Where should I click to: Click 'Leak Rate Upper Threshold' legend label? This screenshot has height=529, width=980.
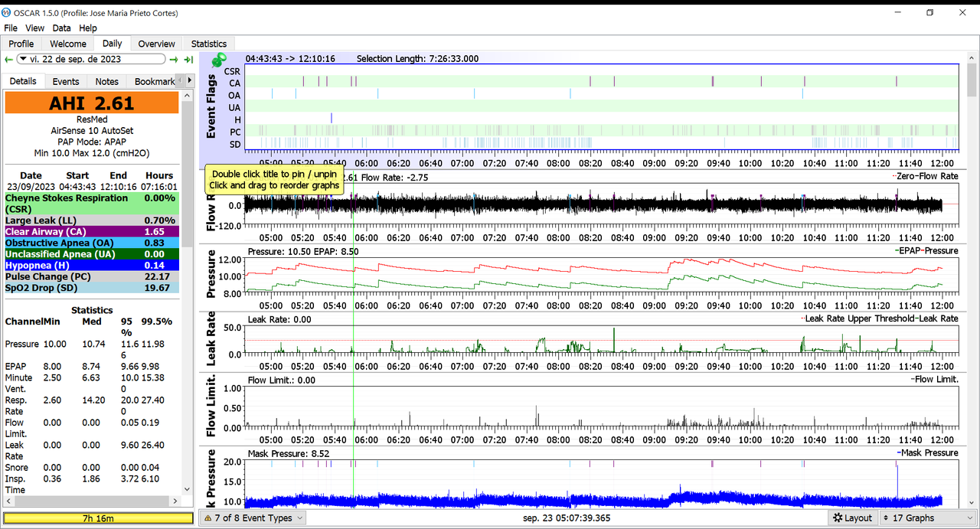pos(861,318)
